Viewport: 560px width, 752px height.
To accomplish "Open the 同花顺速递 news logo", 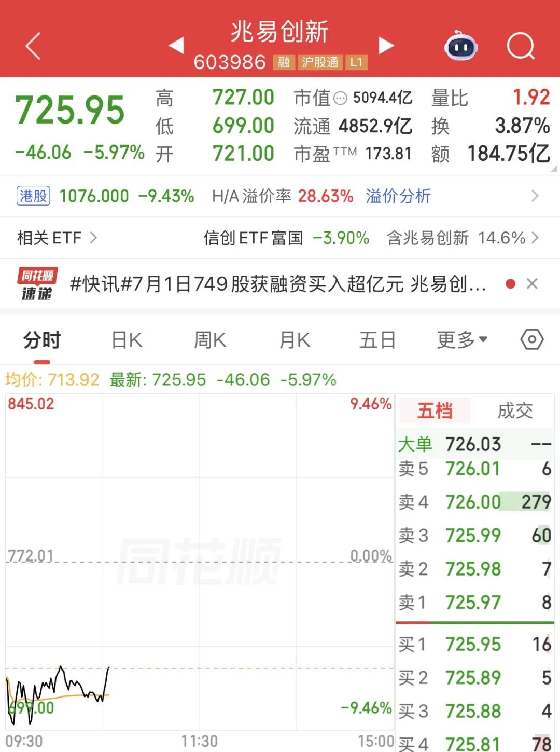I will pyautogui.click(x=37, y=284).
